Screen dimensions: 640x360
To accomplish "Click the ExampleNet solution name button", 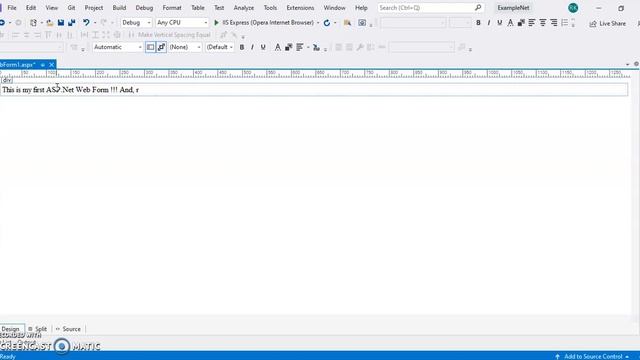I will (513, 8).
